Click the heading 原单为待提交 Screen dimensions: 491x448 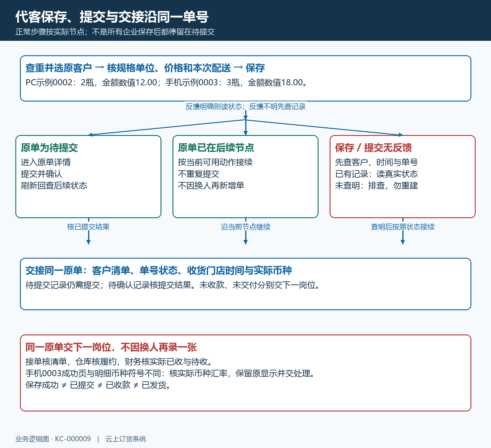click(x=49, y=148)
